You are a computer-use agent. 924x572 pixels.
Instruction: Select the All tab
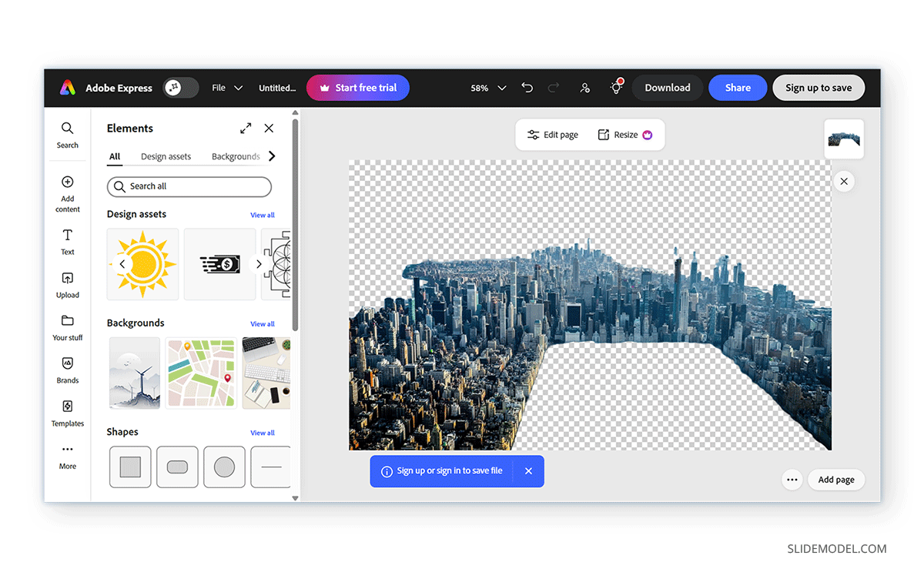click(x=115, y=156)
